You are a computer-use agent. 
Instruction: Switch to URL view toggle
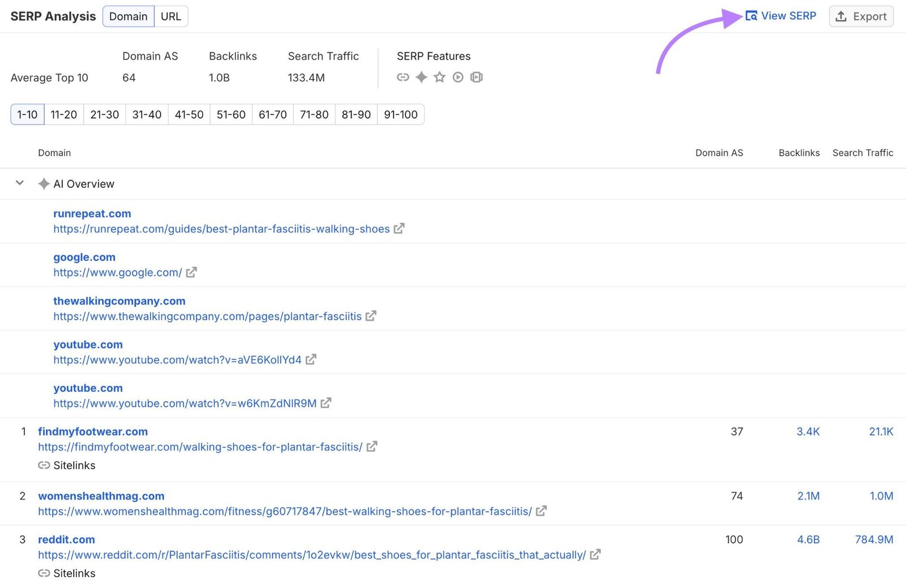click(x=171, y=16)
